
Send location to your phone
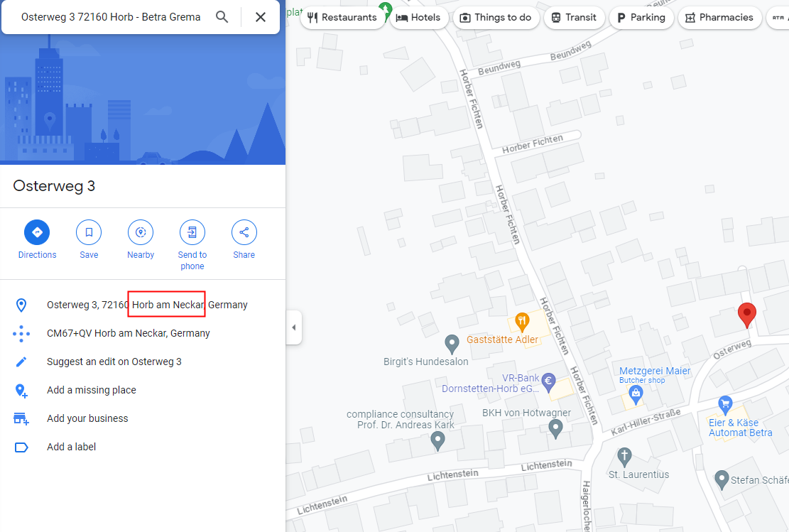coord(192,232)
